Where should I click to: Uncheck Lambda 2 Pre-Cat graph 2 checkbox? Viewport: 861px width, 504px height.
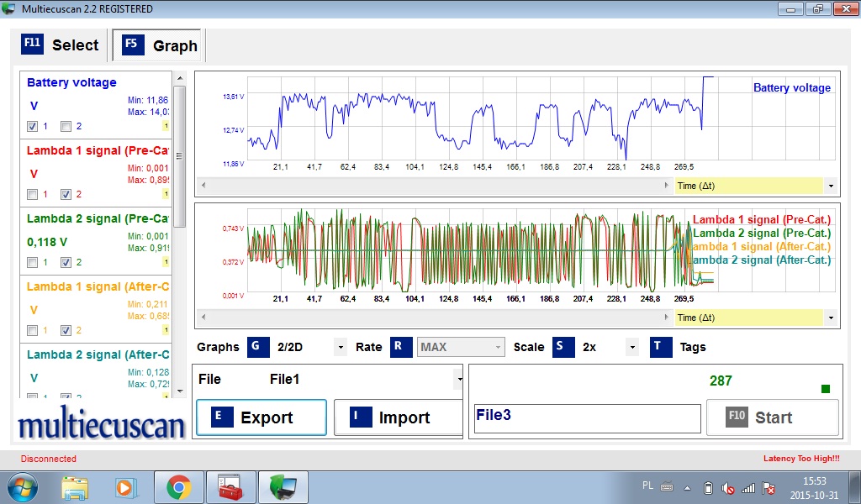pyautogui.click(x=66, y=262)
